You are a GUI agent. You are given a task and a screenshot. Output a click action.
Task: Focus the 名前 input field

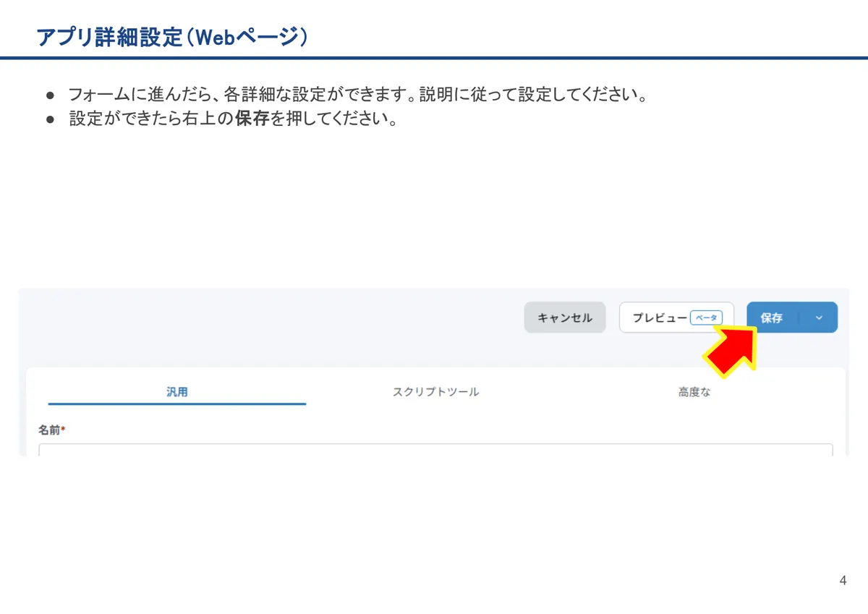[435, 450]
